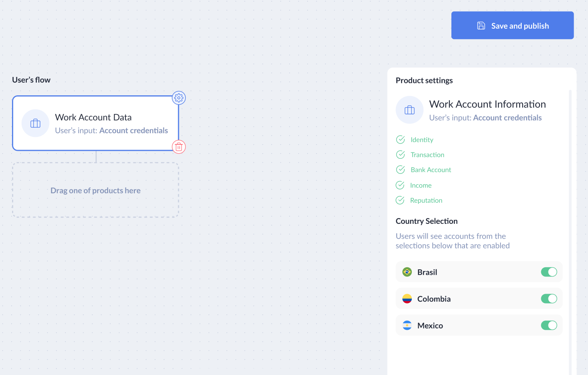Click the briefcase icon in Work Account Data card
Image resolution: width=588 pixels, height=375 pixels.
click(36, 123)
